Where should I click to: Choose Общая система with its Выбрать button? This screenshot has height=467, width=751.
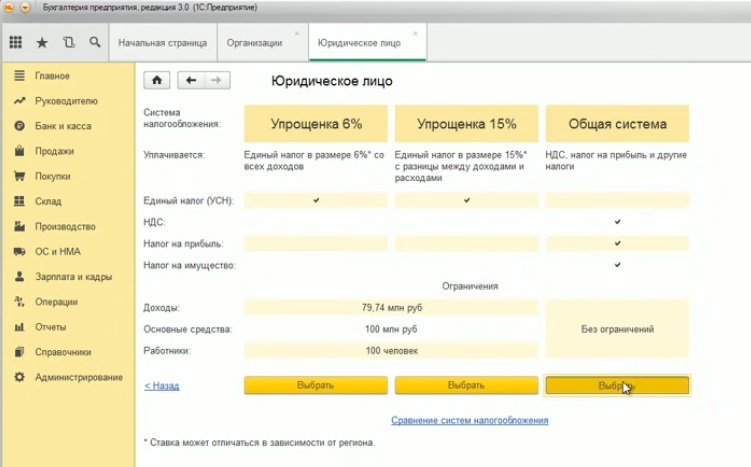[x=616, y=385]
